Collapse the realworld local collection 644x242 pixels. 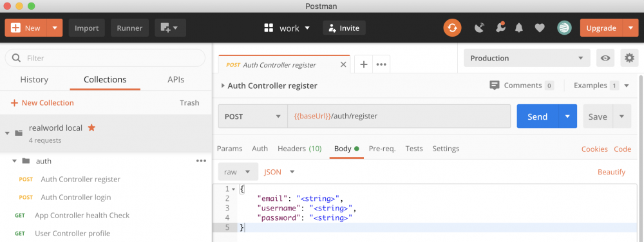pos(7,133)
